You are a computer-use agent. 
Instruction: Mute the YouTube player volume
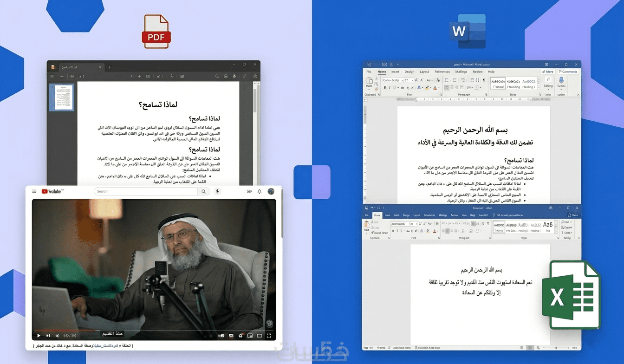57,335
